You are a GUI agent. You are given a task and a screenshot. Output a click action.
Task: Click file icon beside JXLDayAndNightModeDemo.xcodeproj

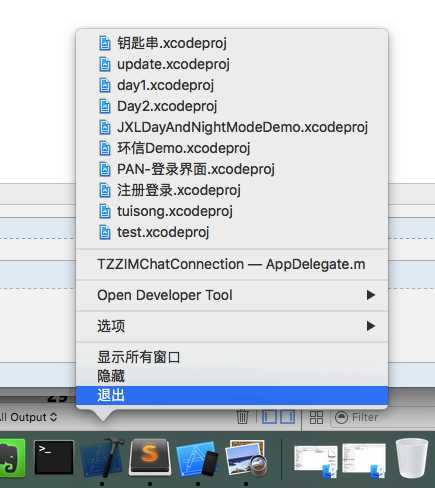pos(104,127)
